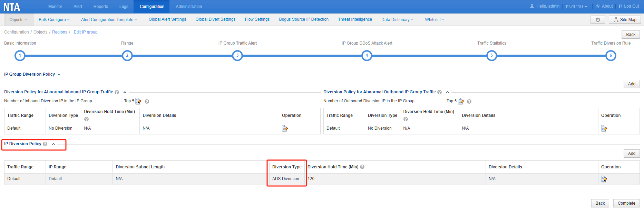Viewport: 644px width, 214px height.
Task: Follow the Regions breadcrumb link
Action: 60,32
